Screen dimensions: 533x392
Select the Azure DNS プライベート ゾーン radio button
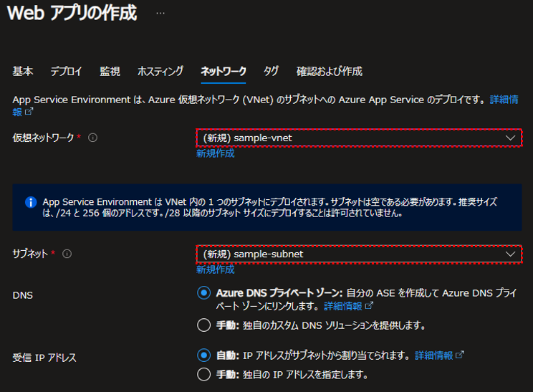click(203, 293)
